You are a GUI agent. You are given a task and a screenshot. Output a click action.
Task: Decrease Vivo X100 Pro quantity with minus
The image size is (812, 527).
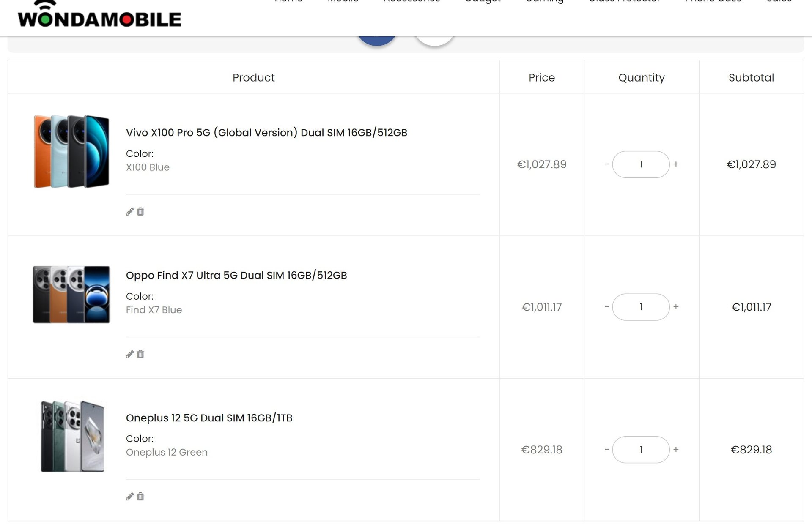pyautogui.click(x=607, y=164)
